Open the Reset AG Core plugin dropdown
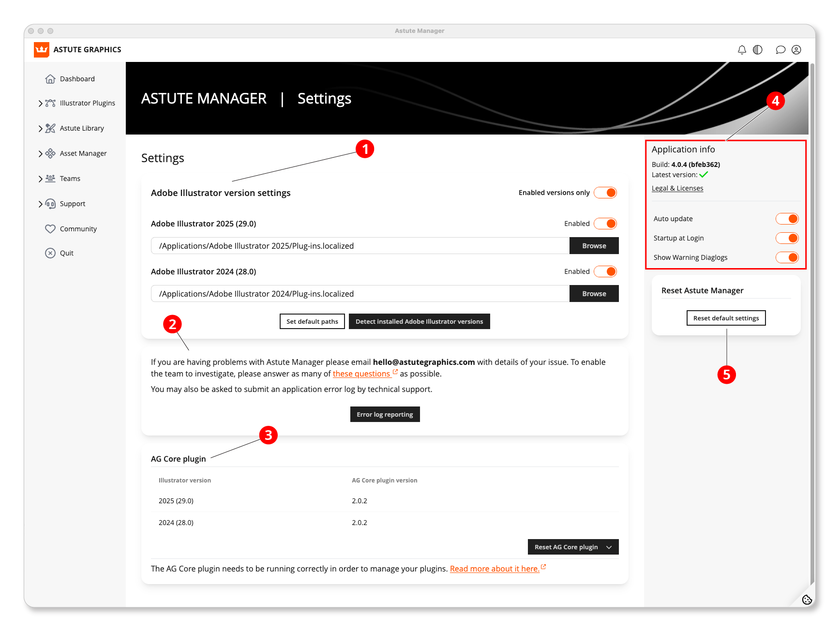Screen dimensions: 840x632 point(573,547)
